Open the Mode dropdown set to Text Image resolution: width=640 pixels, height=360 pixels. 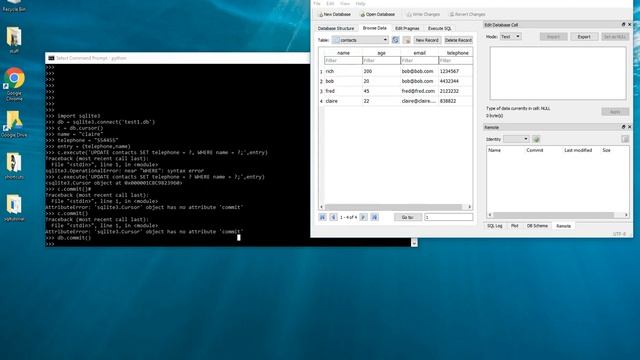click(510, 37)
